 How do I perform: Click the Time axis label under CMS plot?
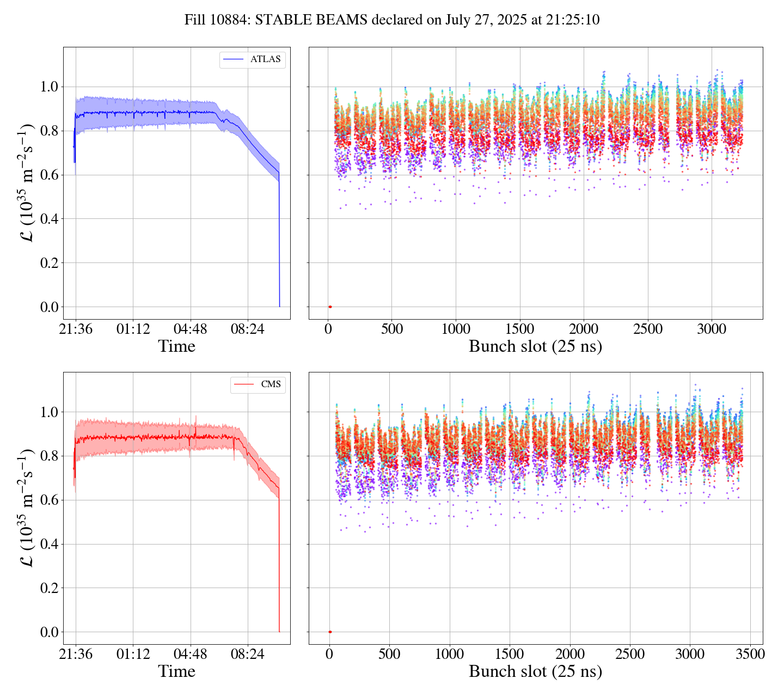(176, 671)
